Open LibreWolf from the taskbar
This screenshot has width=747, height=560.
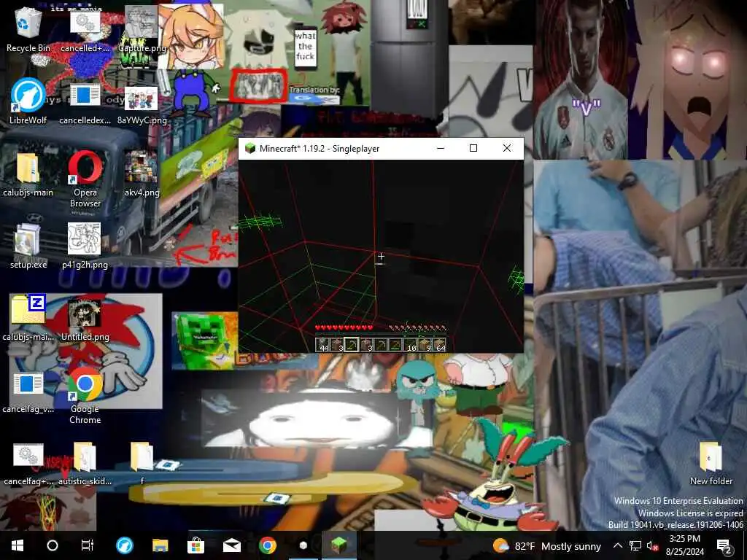(125, 545)
